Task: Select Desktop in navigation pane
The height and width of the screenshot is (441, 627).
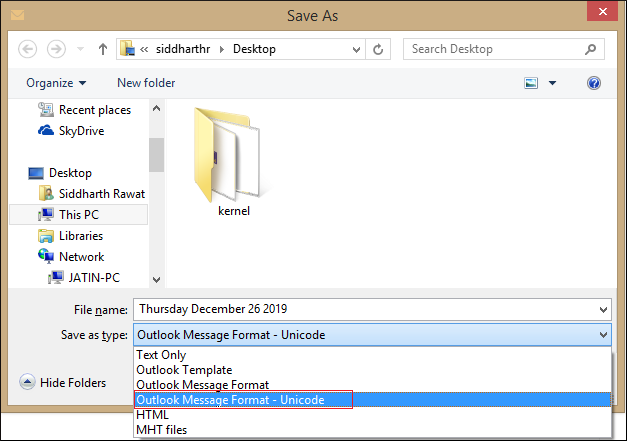Action: click(60, 173)
